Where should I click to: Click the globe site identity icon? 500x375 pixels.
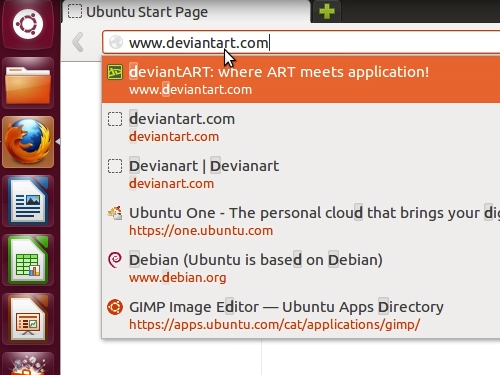(x=116, y=43)
